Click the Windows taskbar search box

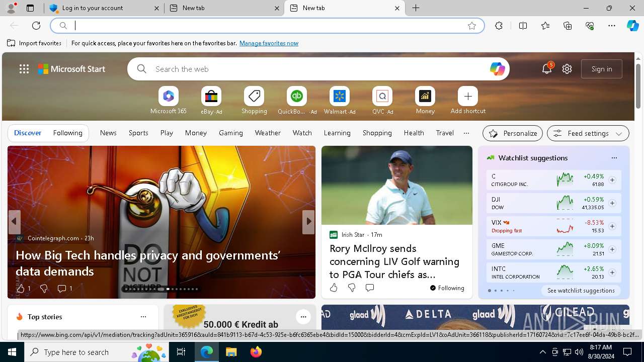(98, 352)
